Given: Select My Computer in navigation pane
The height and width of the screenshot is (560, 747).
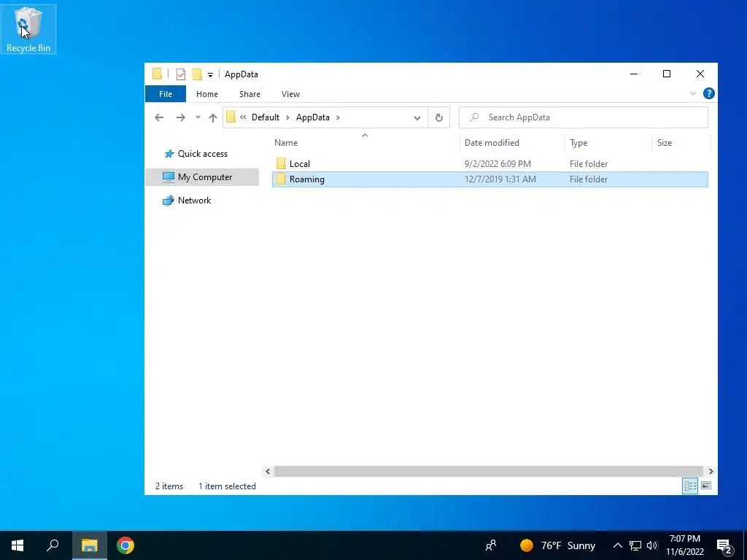Looking at the screenshot, I should [202, 177].
